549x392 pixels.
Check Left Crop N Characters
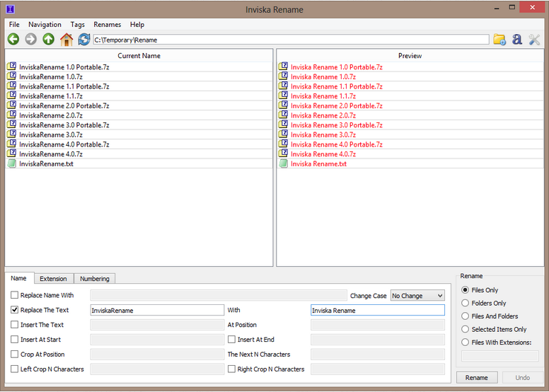pyautogui.click(x=14, y=369)
